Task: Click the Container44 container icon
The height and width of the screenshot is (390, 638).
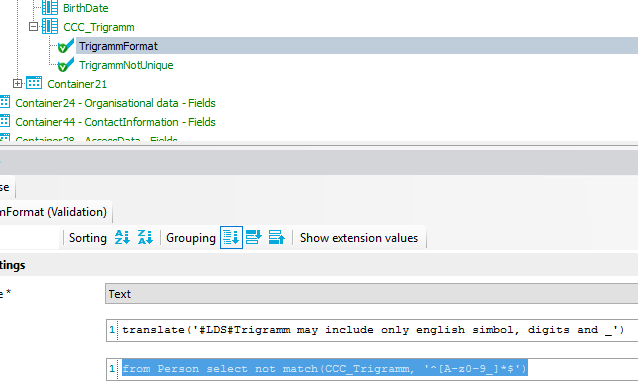Action: 4,121
